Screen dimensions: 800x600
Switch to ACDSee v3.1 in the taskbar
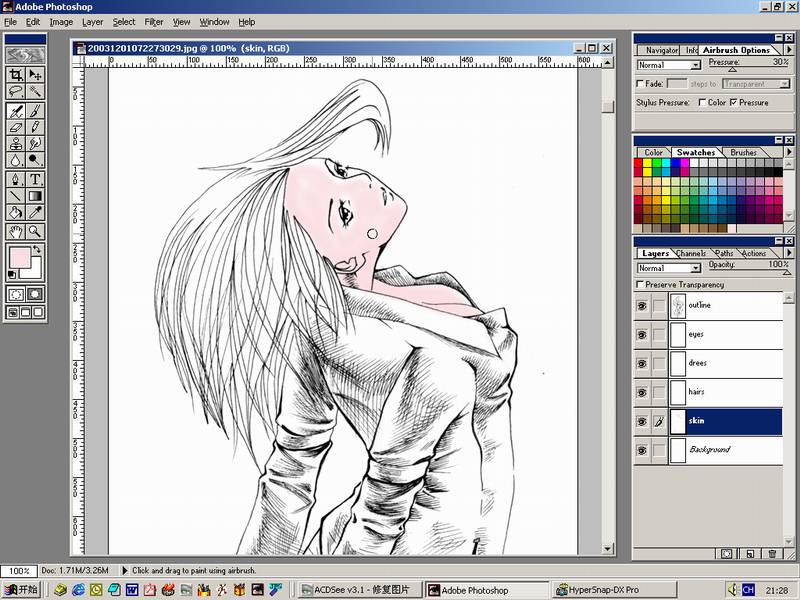[359, 590]
